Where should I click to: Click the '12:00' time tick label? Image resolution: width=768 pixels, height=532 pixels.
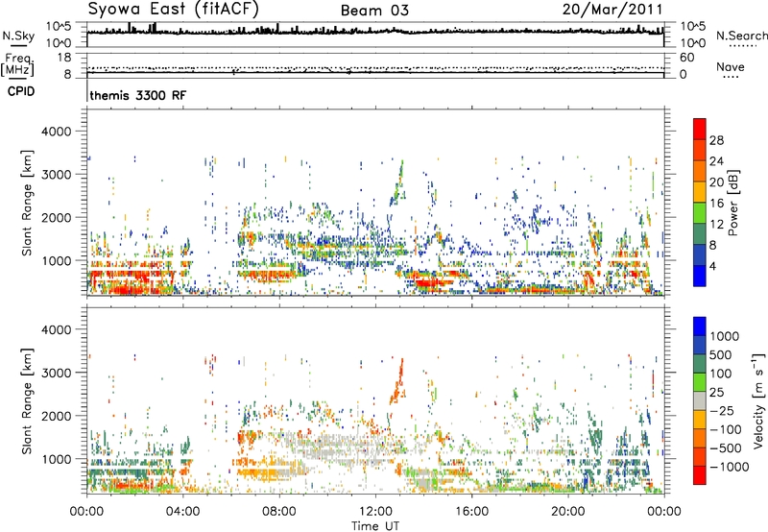coord(375,512)
